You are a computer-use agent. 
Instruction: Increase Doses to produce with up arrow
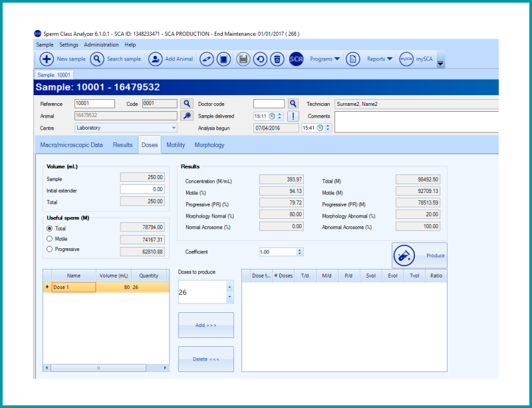pyautogui.click(x=229, y=288)
